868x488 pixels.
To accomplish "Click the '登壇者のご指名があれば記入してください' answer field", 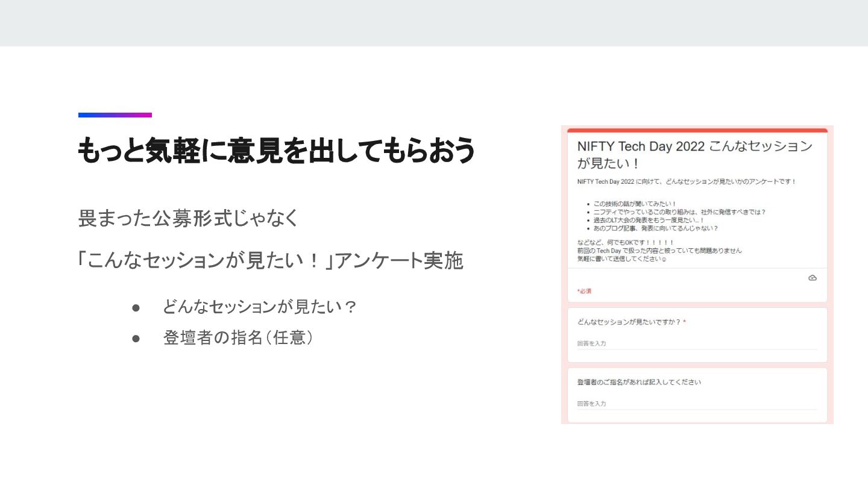I will click(x=697, y=404).
